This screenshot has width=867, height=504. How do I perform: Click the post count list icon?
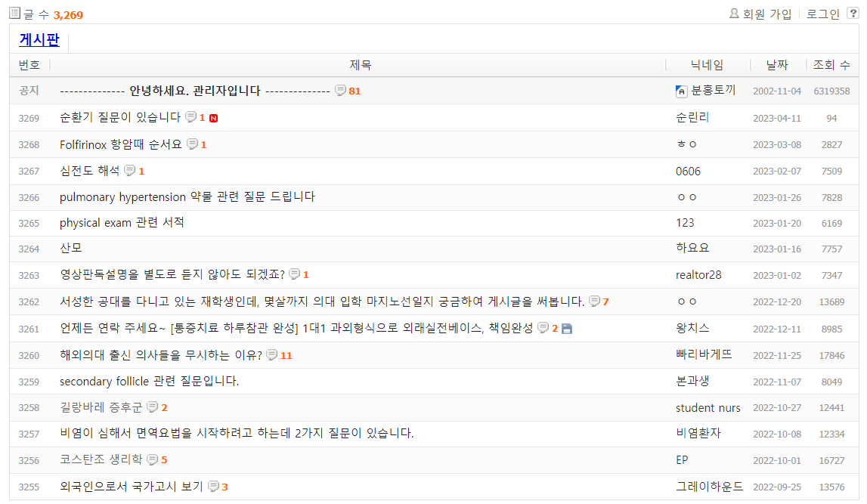[15, 13]
